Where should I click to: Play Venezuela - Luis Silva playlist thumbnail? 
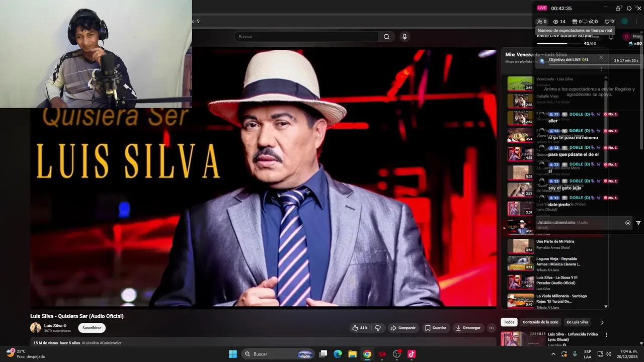click(x=520, y=83)
